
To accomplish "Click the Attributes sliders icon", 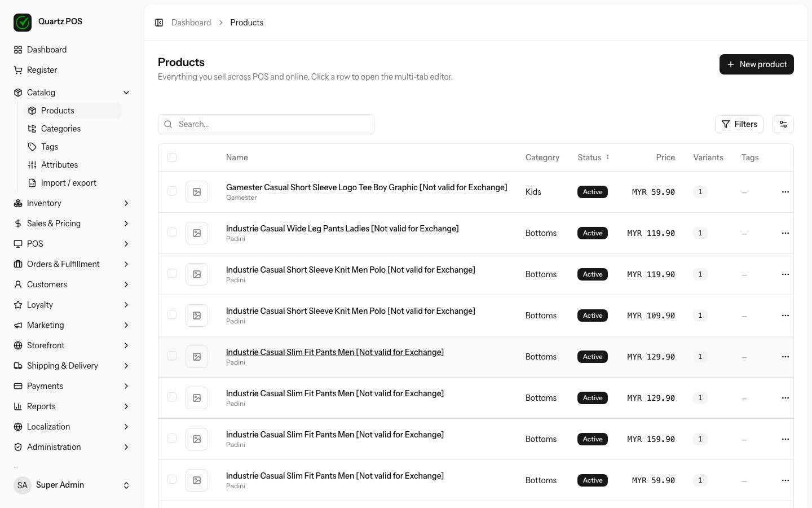I will coord(32,165).
